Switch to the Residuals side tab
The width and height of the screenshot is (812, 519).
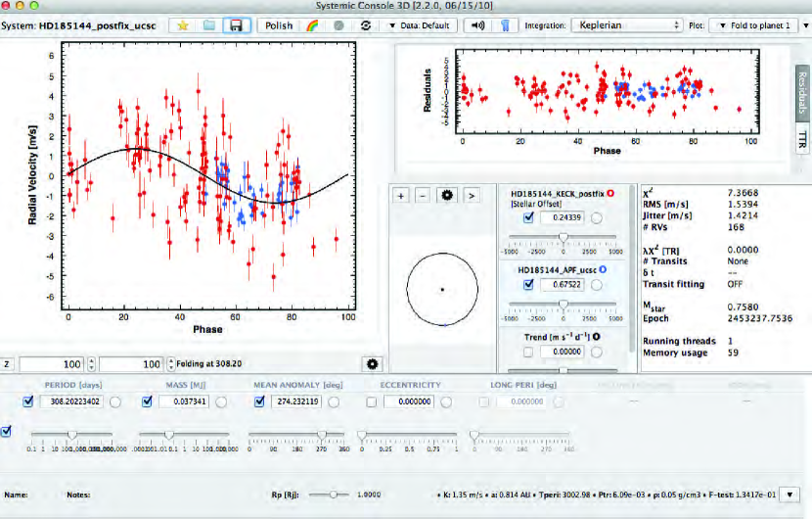(801, 95)
